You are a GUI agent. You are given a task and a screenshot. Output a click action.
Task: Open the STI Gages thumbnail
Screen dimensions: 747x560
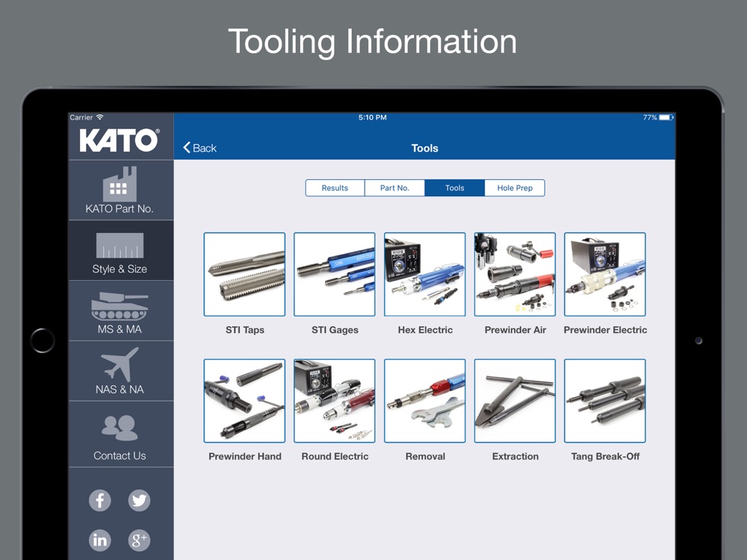pos(335,274)
